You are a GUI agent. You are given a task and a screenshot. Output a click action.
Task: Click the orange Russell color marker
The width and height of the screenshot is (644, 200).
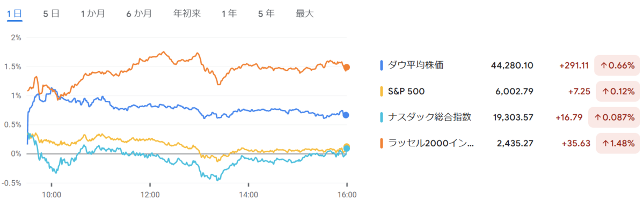pyautogui.click(x=381, y=143)
